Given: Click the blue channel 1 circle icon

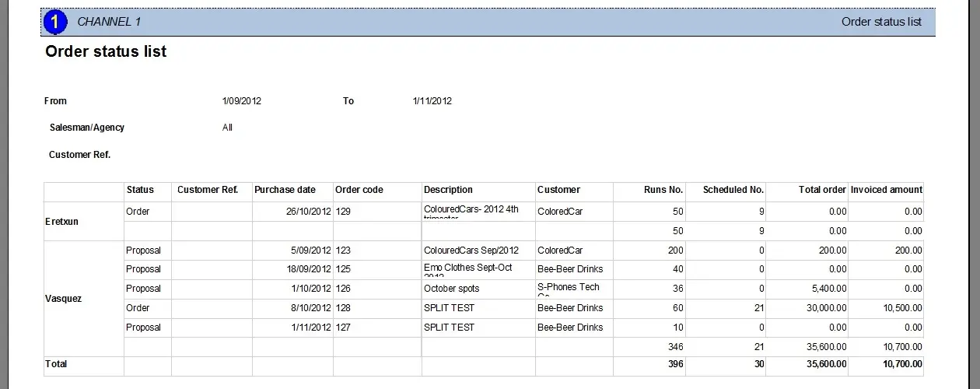Looking at the screenshot, I should coord(56,23).
